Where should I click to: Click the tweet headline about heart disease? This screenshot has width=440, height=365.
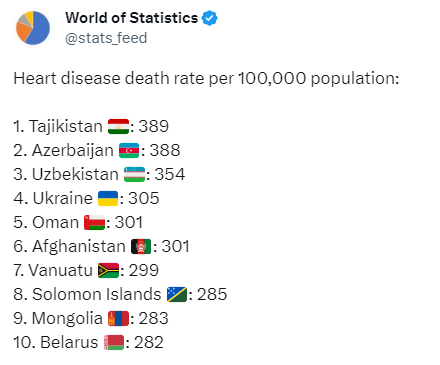(x=206, y=79)
